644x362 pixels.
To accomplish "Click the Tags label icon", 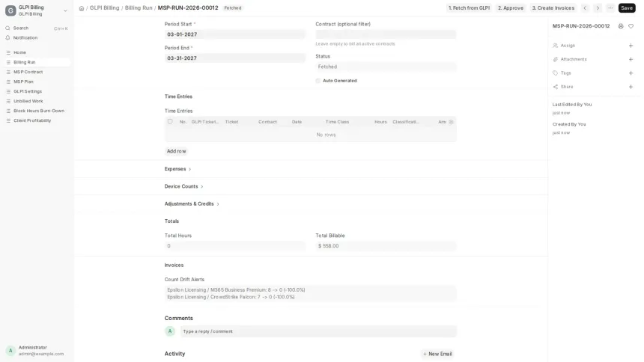I will point(556,73).
